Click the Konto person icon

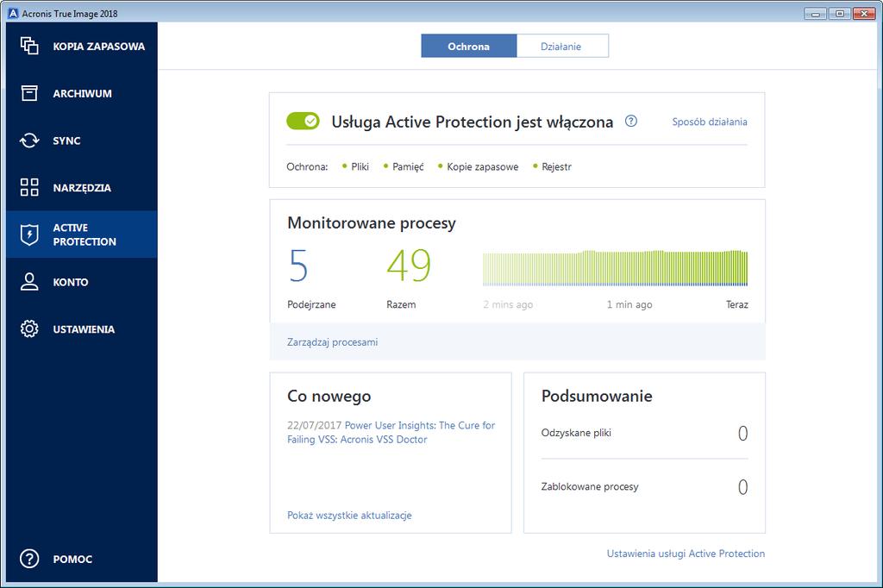point(29,282)
